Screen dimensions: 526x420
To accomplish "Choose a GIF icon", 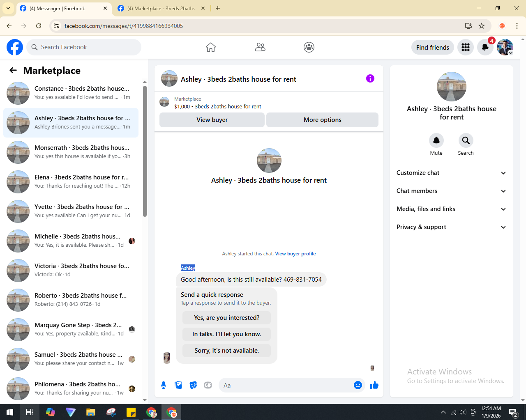I will [x=208, y=385].
